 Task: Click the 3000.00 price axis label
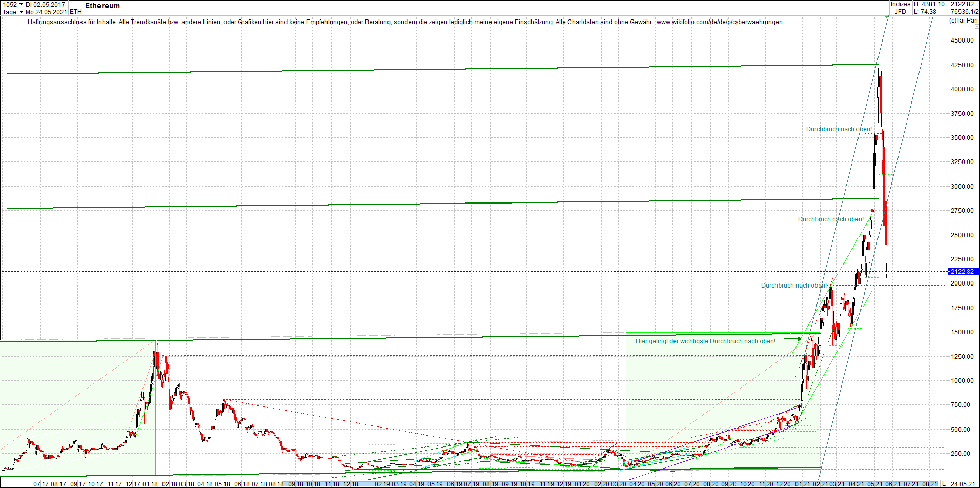point(962,187)
